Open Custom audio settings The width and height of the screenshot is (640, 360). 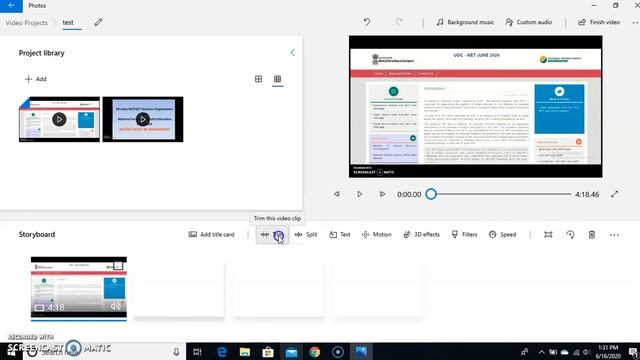click(x=529, y=22)
